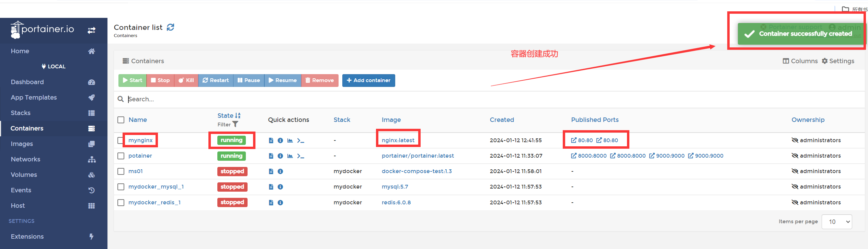Toggle the sidebar collapse arrows icon

[91, 30]
